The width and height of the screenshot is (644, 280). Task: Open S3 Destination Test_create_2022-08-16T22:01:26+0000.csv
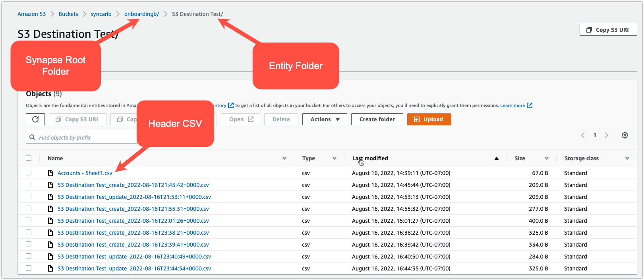pyautogui.click(x=133, y=221)
